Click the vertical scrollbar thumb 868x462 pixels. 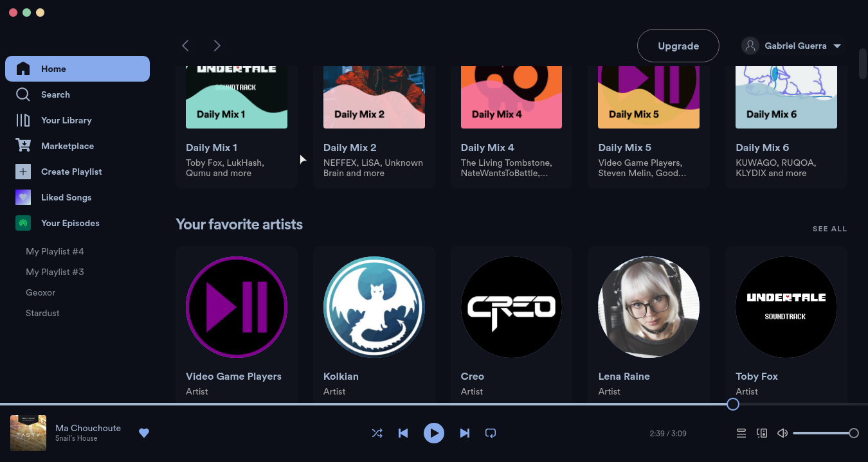(x=863, y=64)
